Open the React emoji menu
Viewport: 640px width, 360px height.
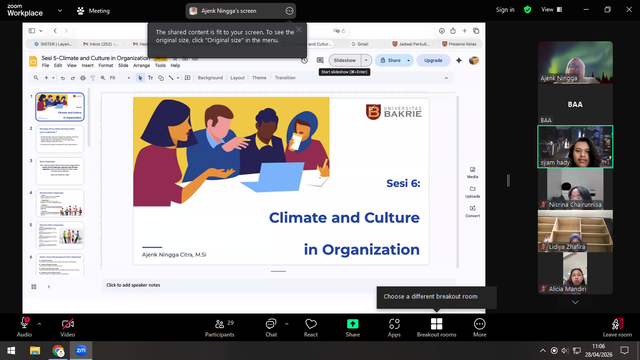click(311, 328)
